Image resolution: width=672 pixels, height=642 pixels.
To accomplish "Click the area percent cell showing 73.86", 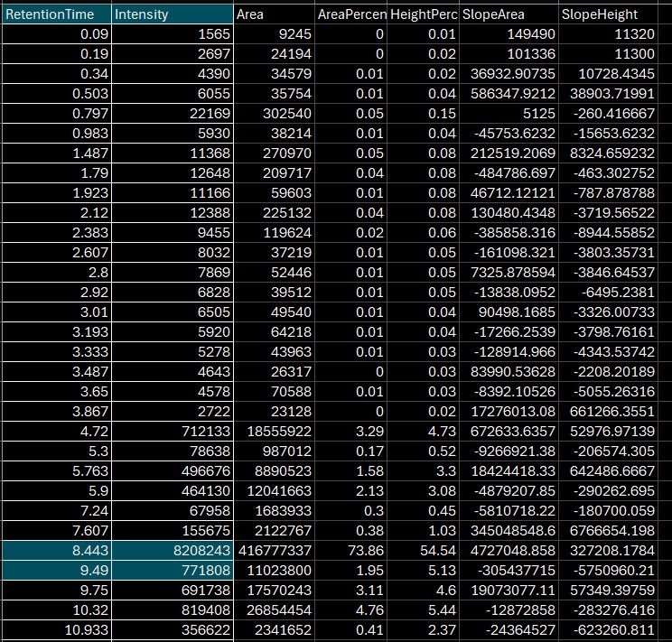I will point(351,551).
